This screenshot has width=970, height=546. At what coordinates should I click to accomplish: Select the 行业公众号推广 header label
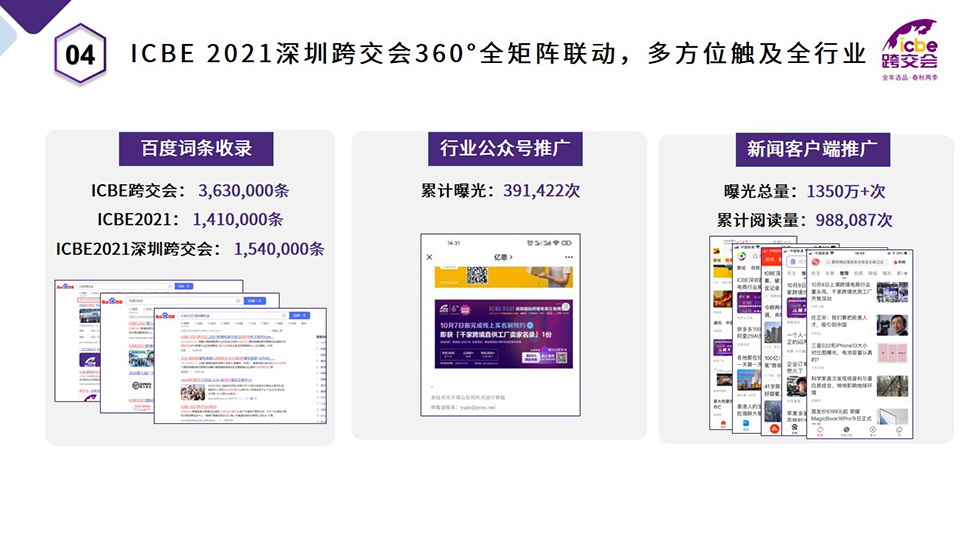coord(505,148)
